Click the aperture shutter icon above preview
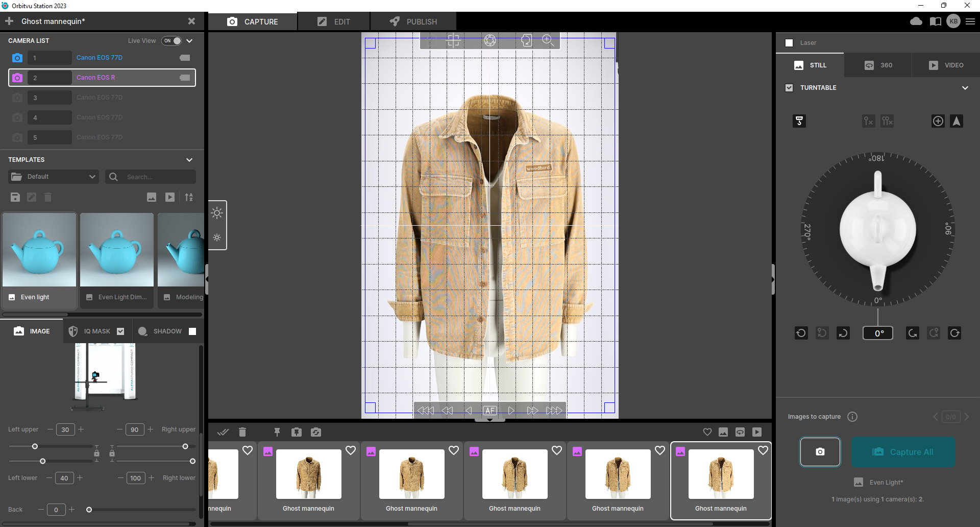The image size is (980, 527). pyautogui.click(x=490, y=40)
